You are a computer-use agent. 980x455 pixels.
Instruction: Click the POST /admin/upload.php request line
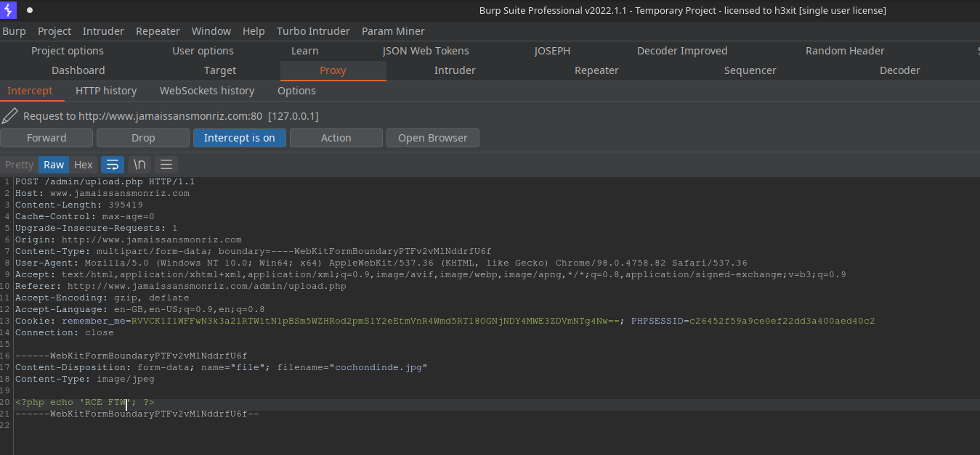[x=105, y=181]
